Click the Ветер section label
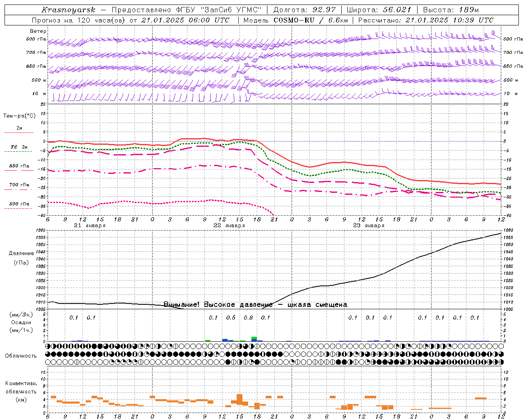The height and width of the screenshot is (420, 525). [38, 31]
